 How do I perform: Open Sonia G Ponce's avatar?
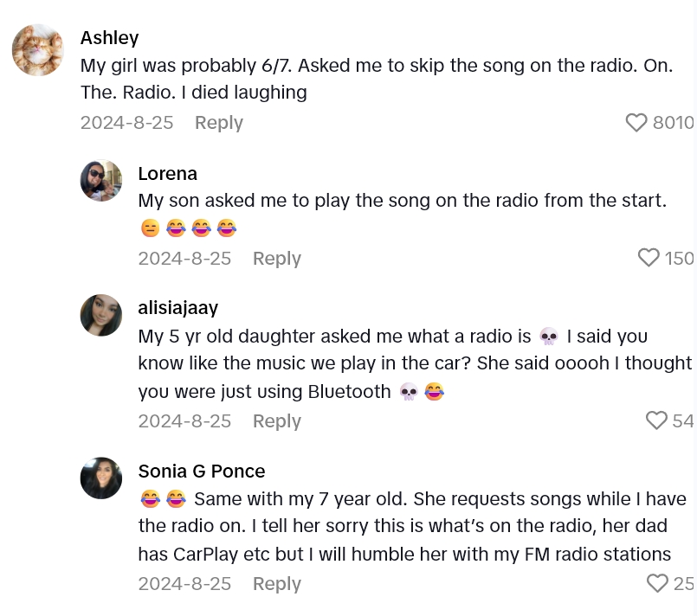tap(101, 478)
